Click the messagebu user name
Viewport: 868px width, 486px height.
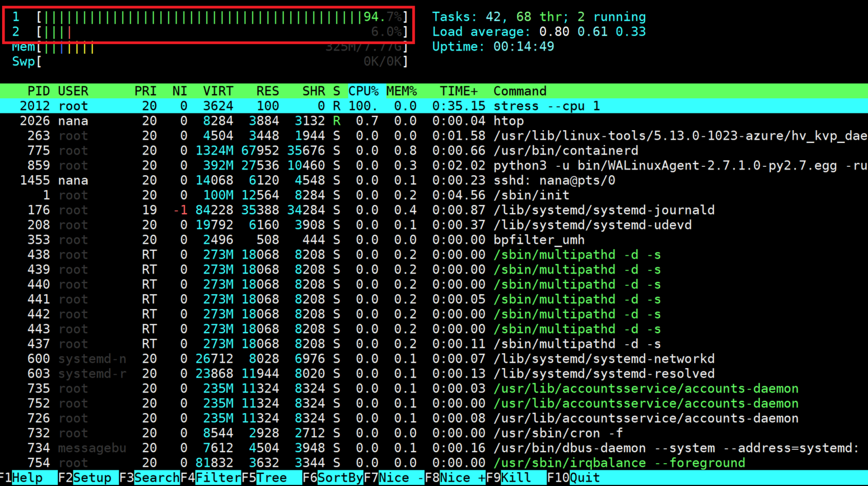[92, 448]
